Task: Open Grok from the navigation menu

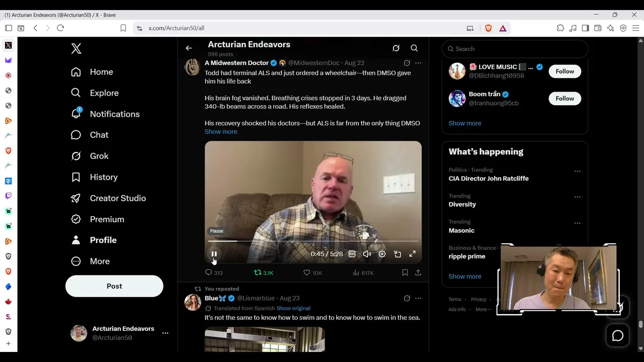Action: (x=90, y=156)
